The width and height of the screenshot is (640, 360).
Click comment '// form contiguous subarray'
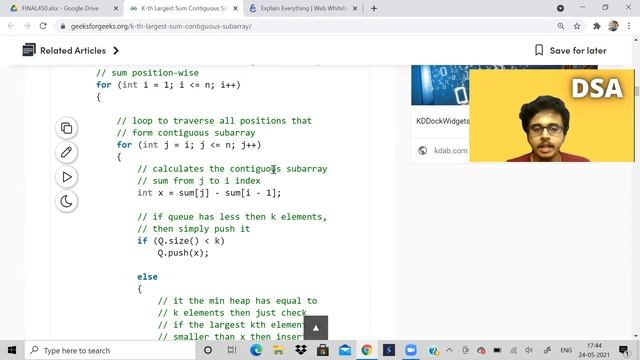(186, 133)
